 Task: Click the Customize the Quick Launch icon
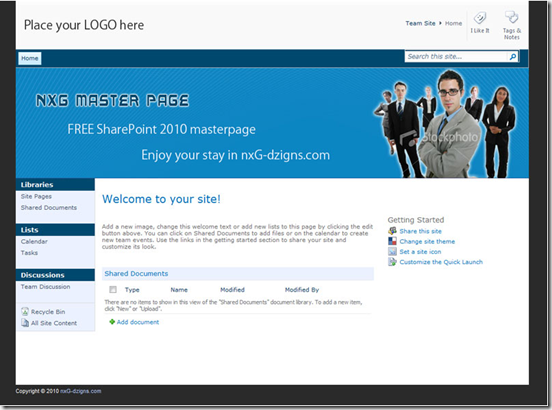pos(392,261)
